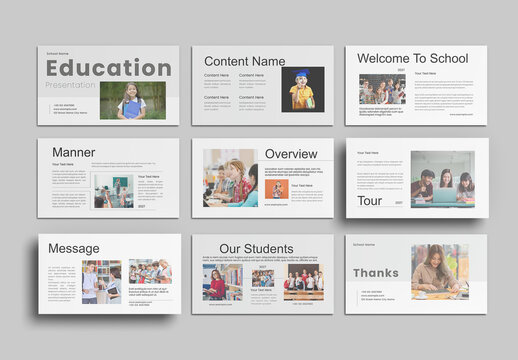Image resolution: width=518 pixels, height=360 pixels.
Task: Select the Welcome To School slide
Action: click(x=416, y=85)
